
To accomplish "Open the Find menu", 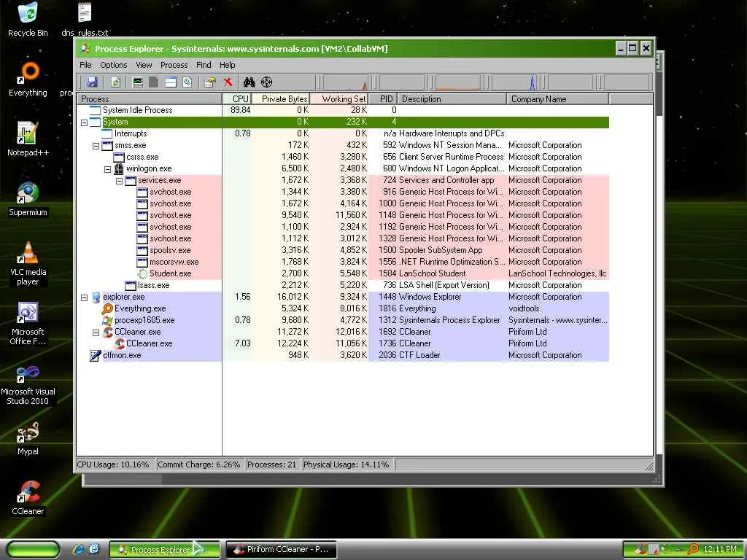I will 204,65.
